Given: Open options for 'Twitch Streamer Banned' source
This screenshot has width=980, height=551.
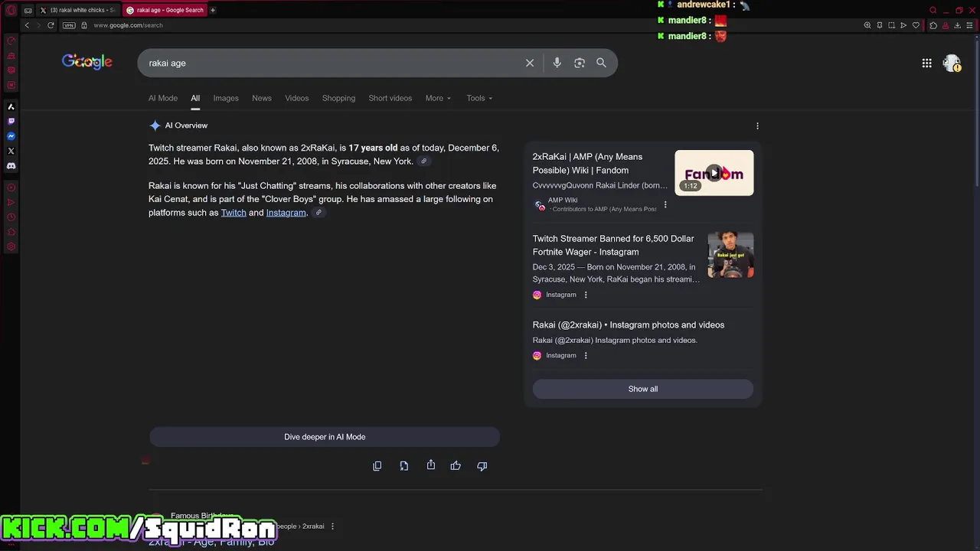Looking at the screenshot, I should click(586, 295).
